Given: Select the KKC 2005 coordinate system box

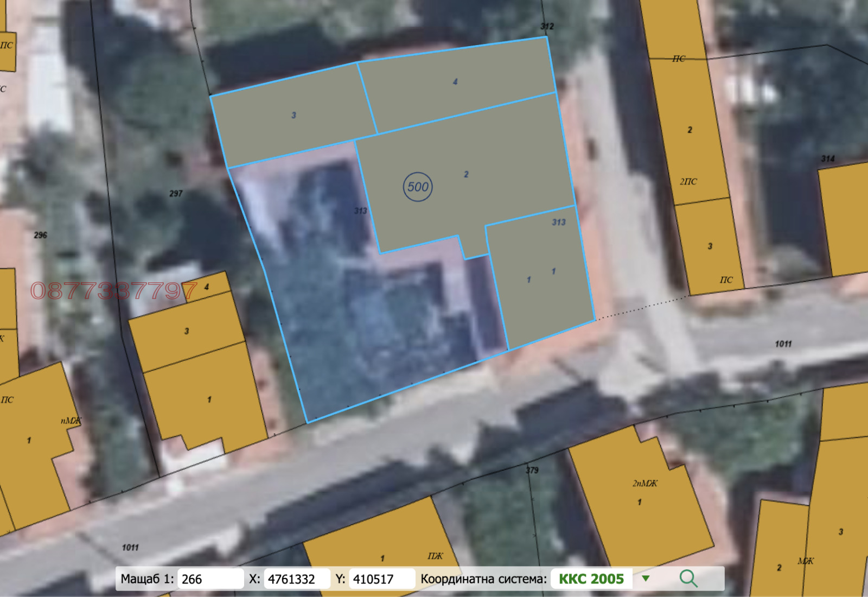Looking at the screenshot, I should coord(591,579).
